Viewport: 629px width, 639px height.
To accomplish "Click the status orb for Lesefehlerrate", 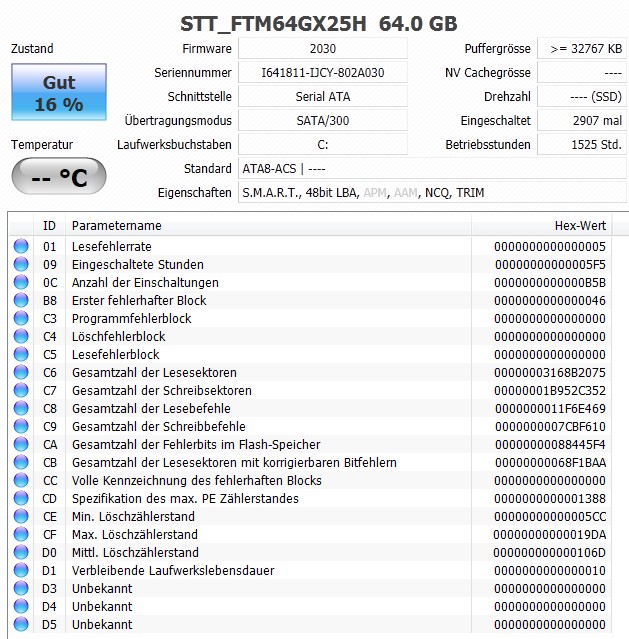I will (21, 246).
